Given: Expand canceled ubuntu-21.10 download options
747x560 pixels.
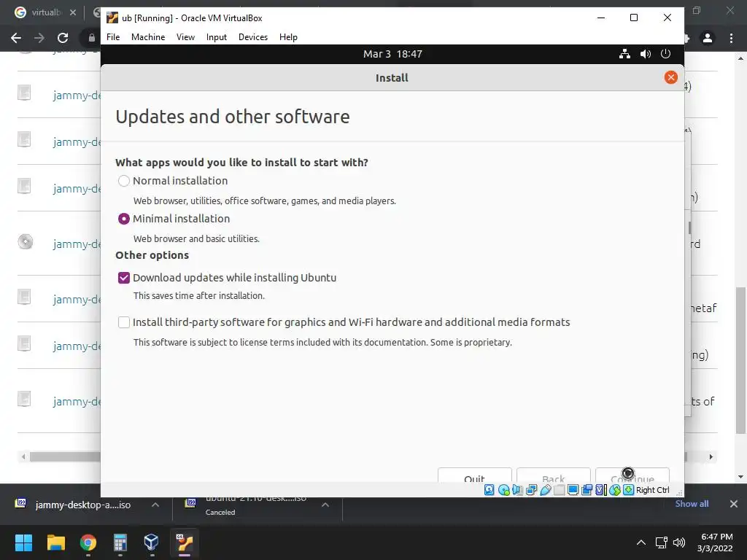Looking at the screenshot, I should pyautogui.click(x=325, y=505).
